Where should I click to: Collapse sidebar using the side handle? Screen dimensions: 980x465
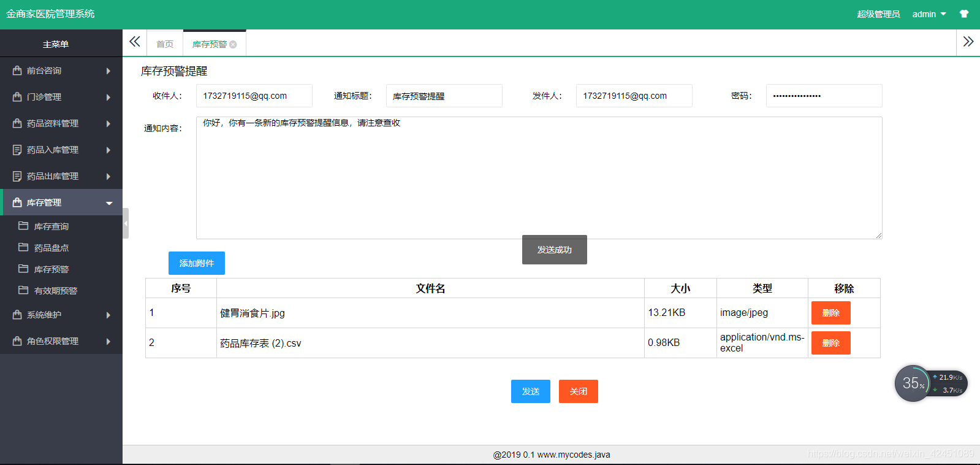coord(126,223)
